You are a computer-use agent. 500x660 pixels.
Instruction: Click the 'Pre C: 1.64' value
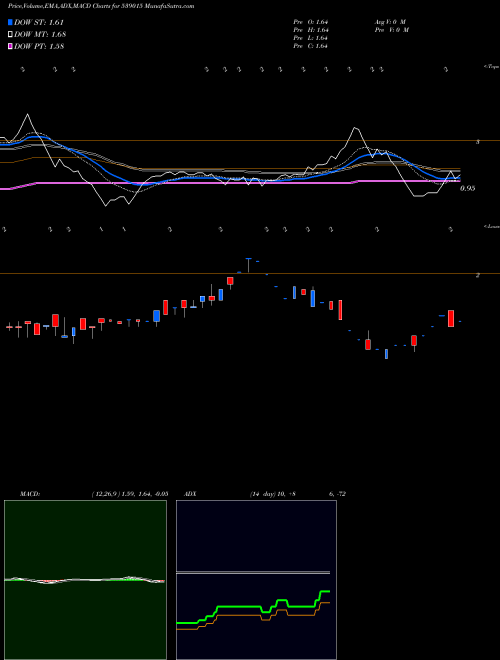[x=311, y=46]
